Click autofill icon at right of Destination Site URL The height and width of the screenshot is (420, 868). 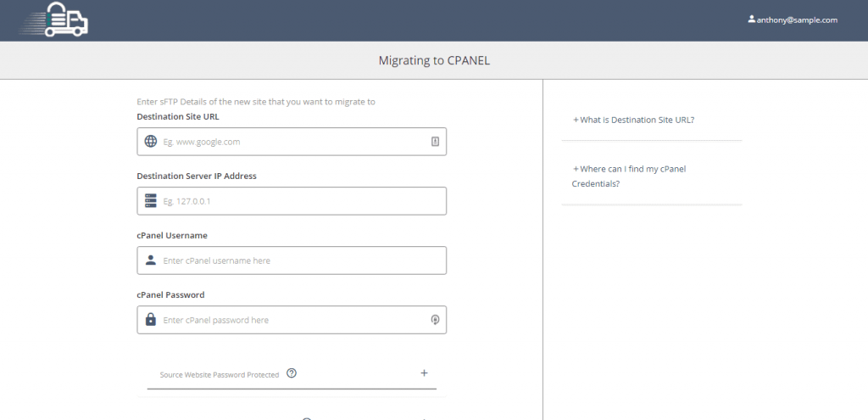pos(435,142)
